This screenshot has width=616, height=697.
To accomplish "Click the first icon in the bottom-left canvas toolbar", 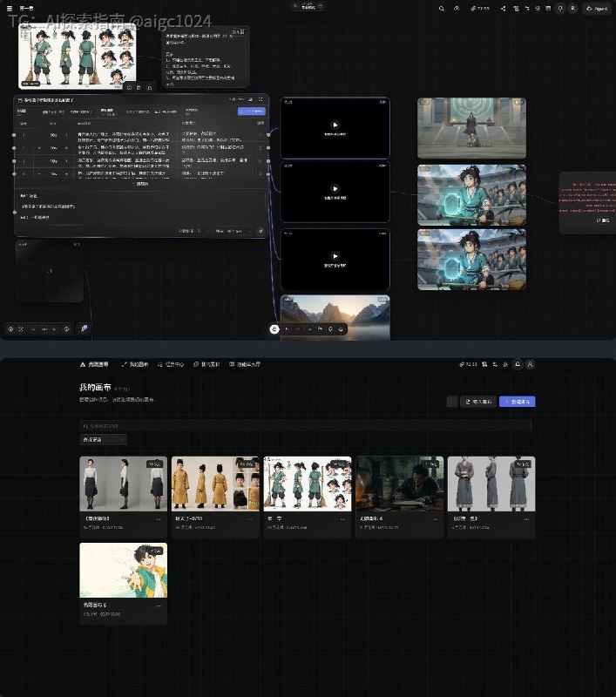I will 10,329.
